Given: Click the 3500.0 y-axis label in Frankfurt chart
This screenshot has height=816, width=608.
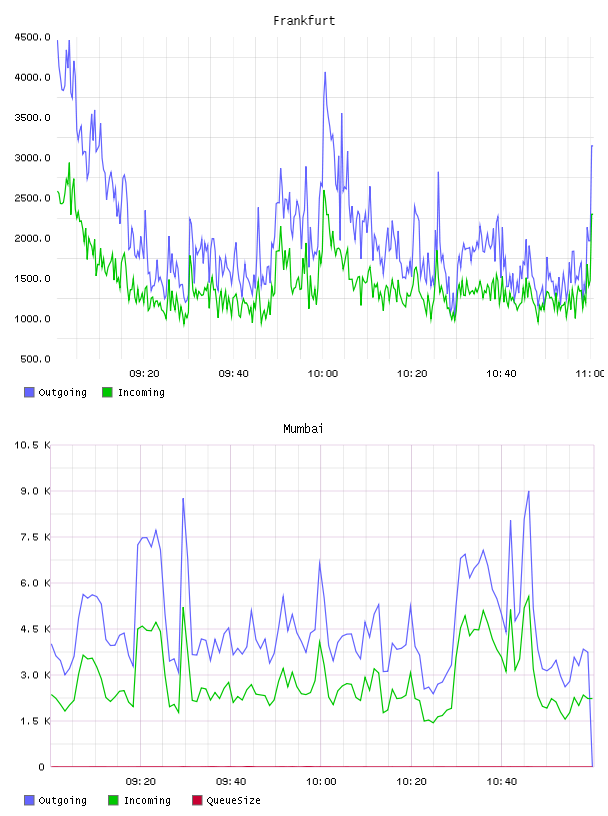Looking at the screenshot, I should (x=32, y=118).
